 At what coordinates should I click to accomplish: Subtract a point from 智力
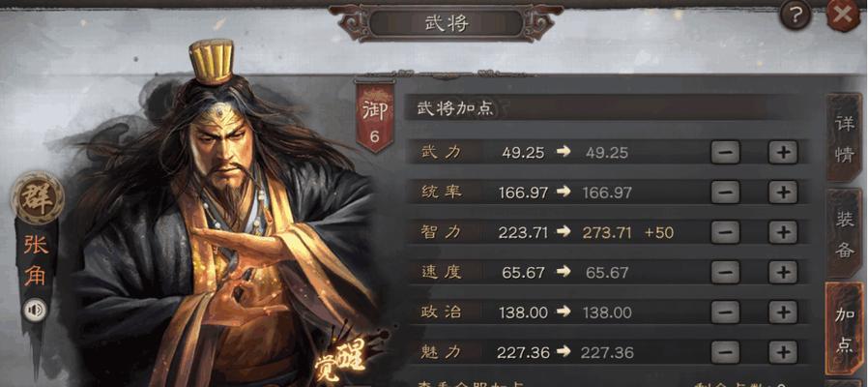pos(725,232)
